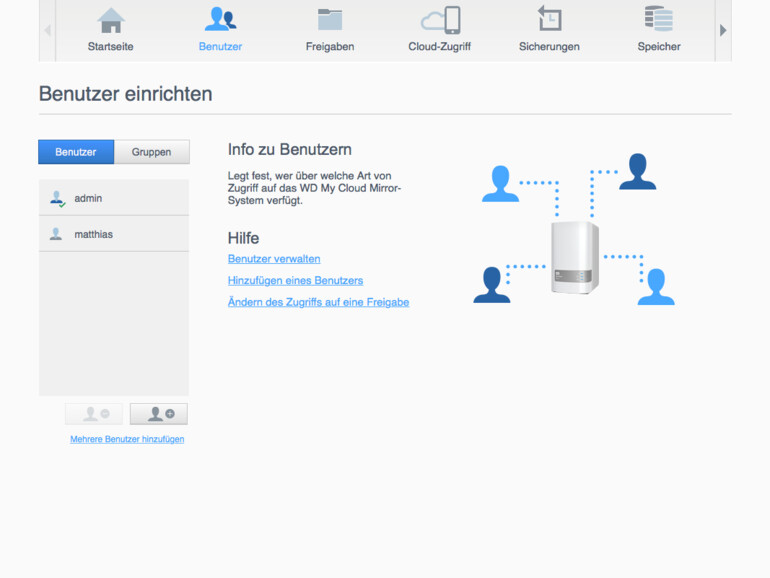This screenshot has height=578, width=770.
Task: Click the Speicher label
Action: (x=659, y=47)
